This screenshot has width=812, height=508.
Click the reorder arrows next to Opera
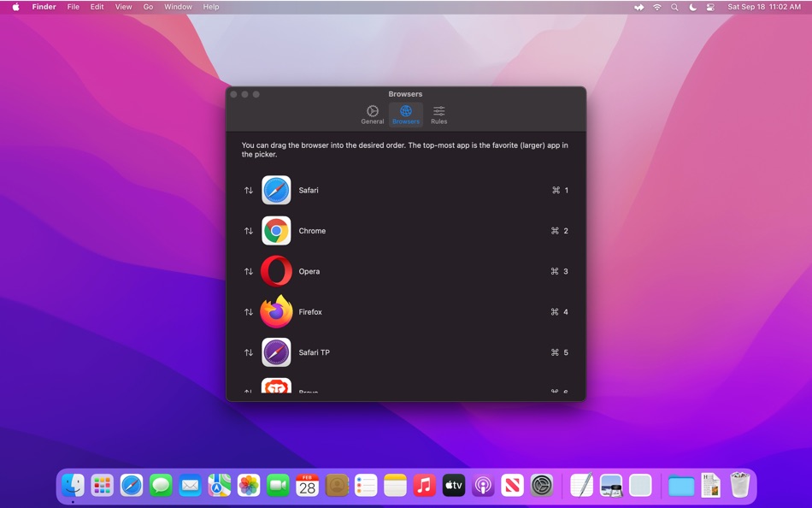tap(249, 271)
